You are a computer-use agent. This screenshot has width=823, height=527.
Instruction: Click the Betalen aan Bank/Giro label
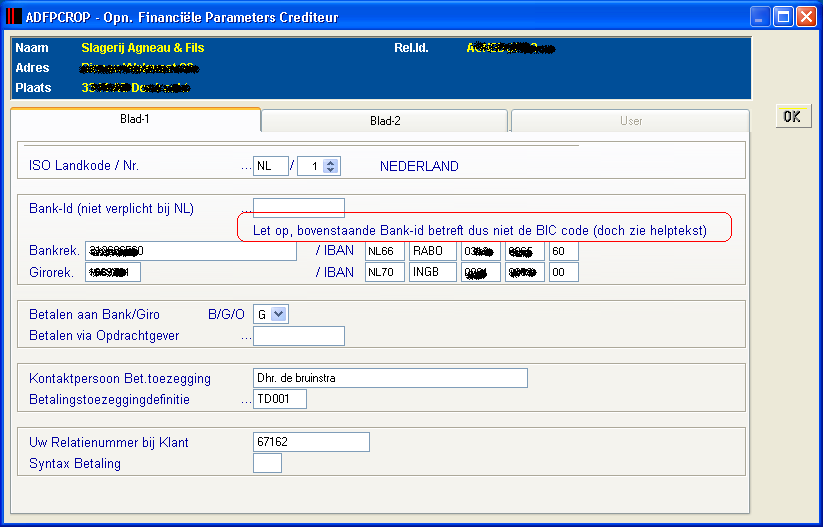94,314
